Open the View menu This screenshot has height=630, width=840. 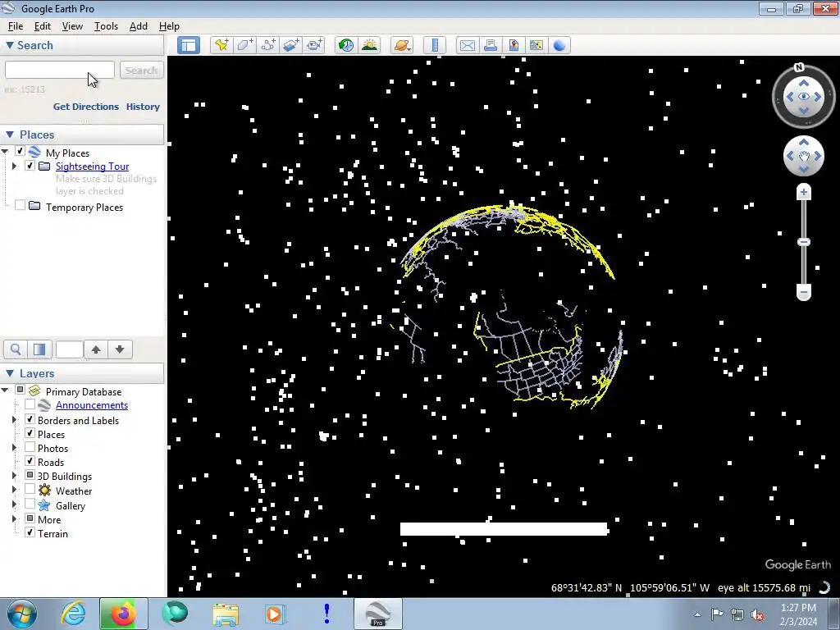72,26
